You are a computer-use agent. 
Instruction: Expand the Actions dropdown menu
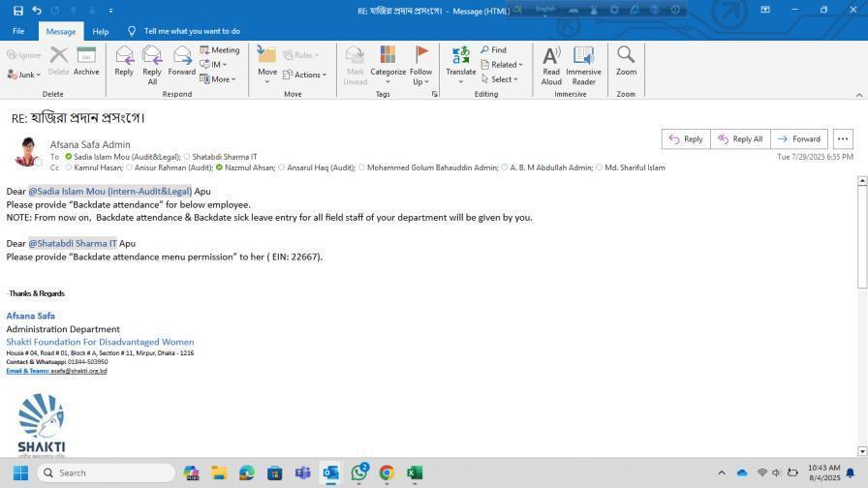click(x=310, y=75)
